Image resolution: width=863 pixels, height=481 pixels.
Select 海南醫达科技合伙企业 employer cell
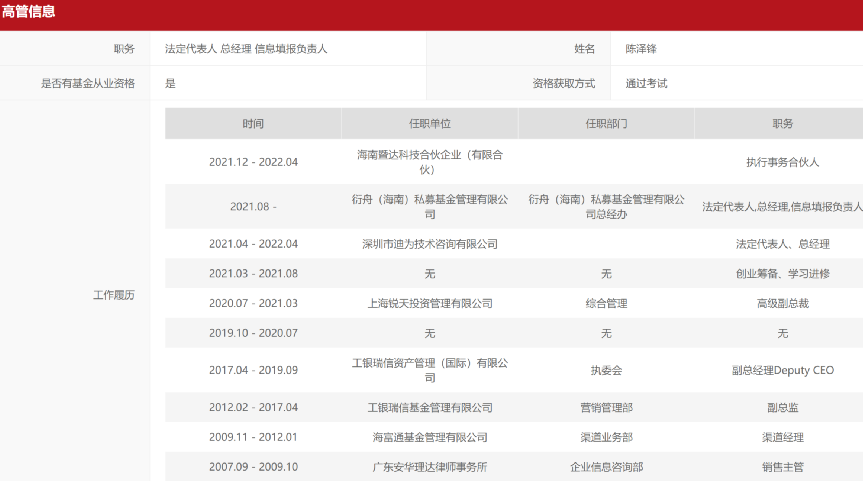point(430,162)
